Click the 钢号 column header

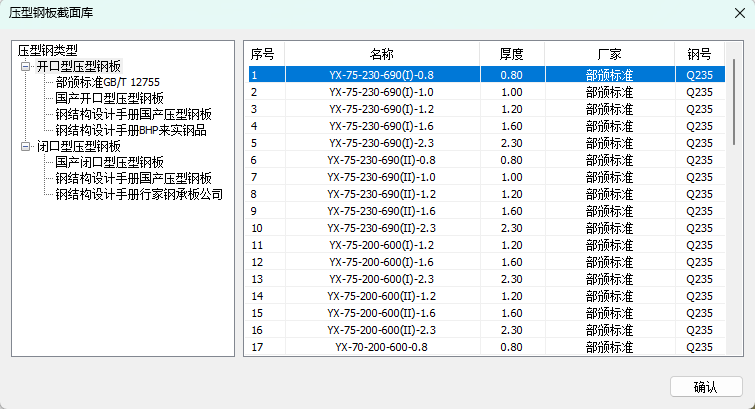(699, 53)
